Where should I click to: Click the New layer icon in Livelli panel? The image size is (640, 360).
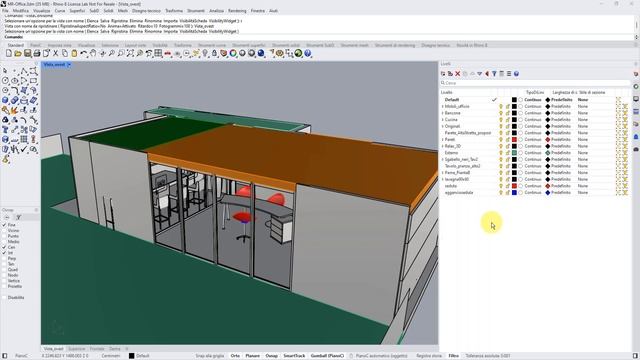443,74
